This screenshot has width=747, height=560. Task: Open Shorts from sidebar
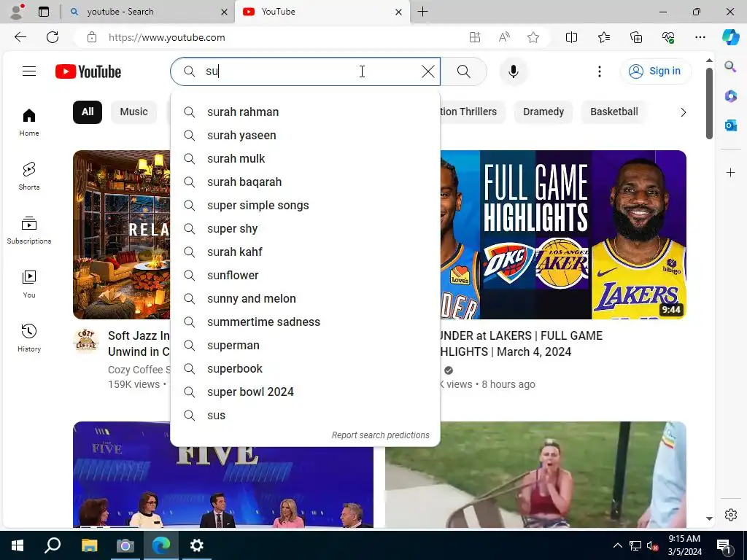[x=29, y=176]
